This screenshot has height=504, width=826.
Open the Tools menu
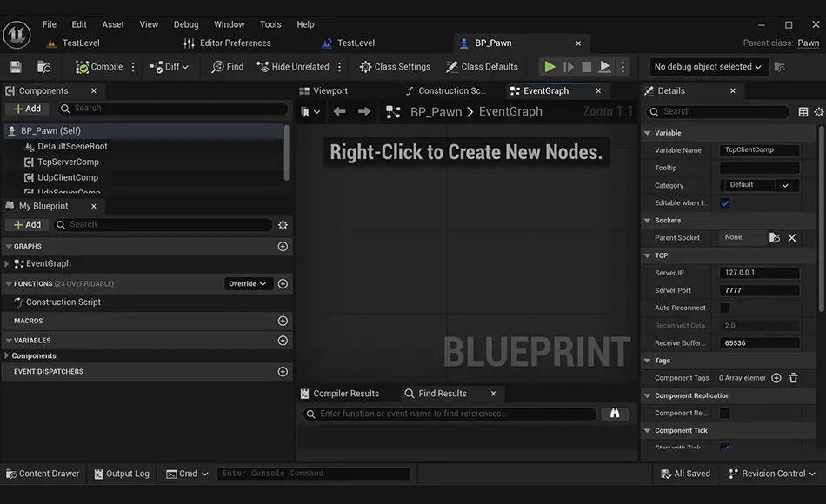(270, 24)
